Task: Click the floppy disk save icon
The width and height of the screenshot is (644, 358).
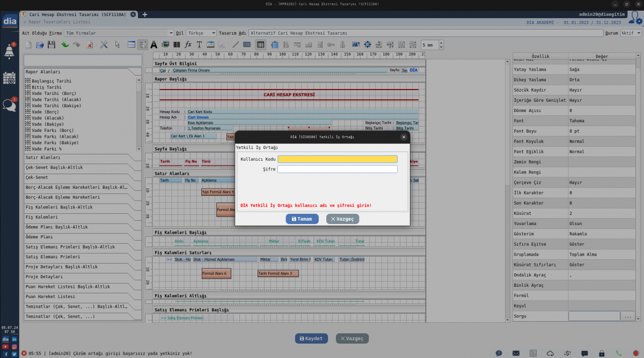Action: (51, 44)
